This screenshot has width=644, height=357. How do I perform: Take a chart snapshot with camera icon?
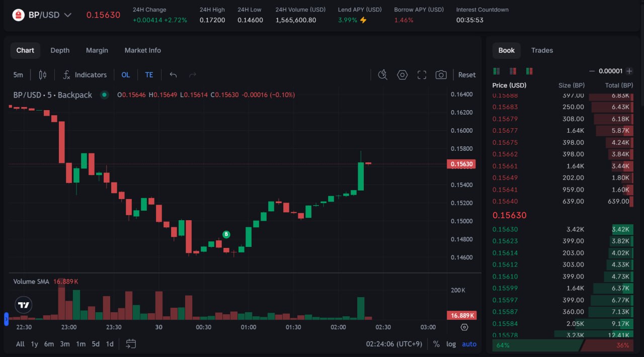coord(441,75)
